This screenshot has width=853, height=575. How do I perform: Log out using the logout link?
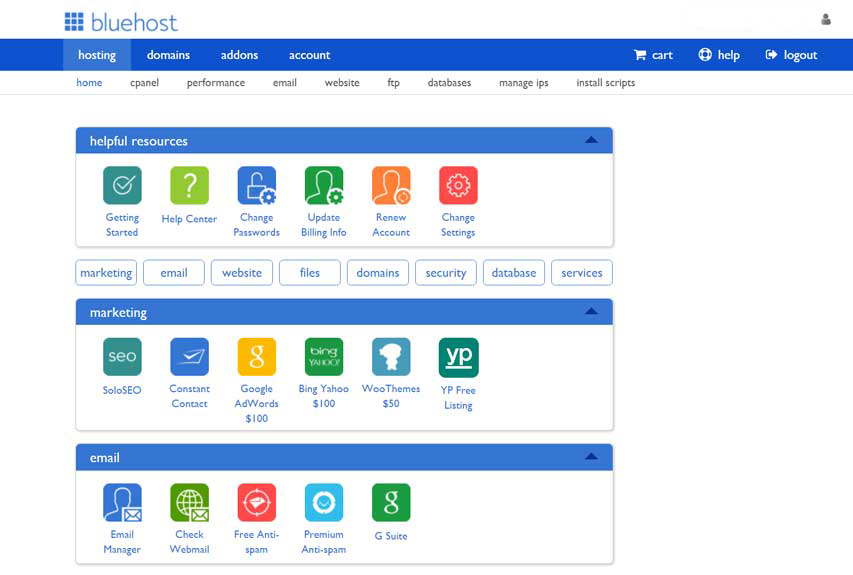(792, 55)
